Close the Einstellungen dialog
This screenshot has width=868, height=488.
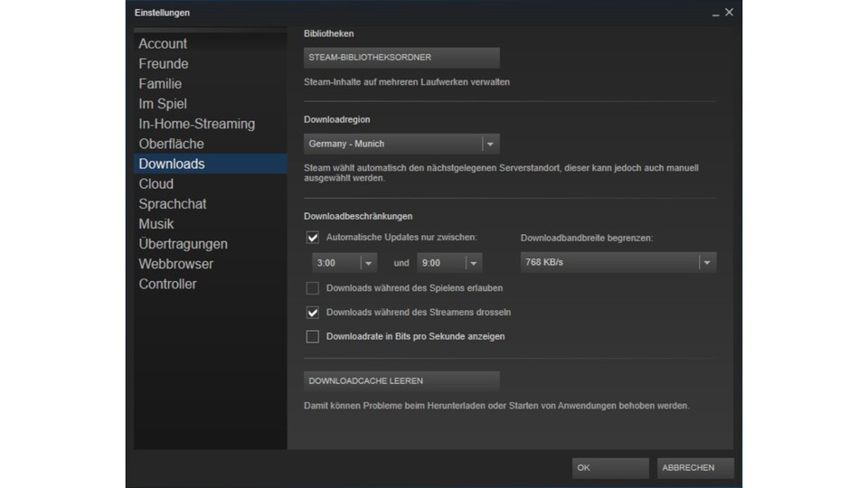730,13
